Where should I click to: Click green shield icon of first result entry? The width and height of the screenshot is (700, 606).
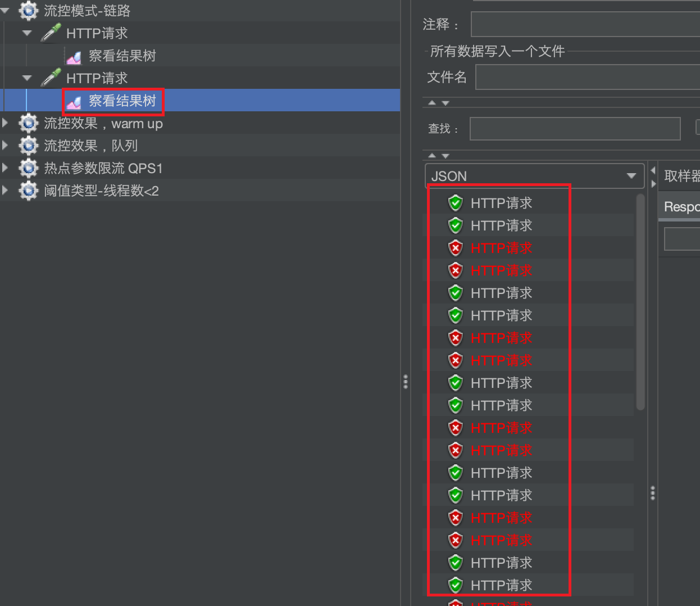pos(455,203)
